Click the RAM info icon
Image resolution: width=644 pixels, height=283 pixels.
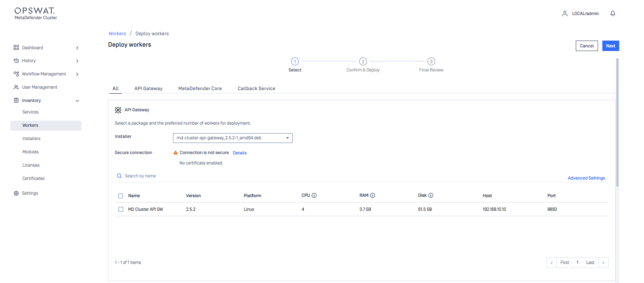tap(373, 195)
